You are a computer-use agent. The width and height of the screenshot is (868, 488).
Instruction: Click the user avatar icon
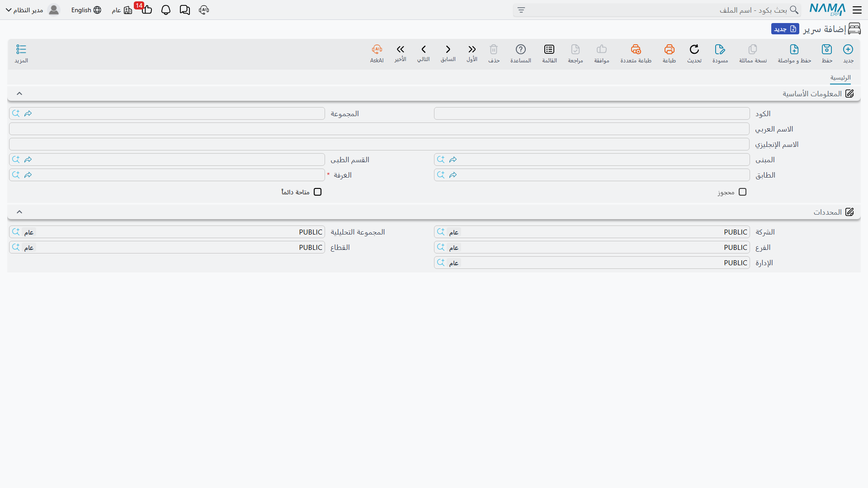pyautogui.click(x=54, y=10)
